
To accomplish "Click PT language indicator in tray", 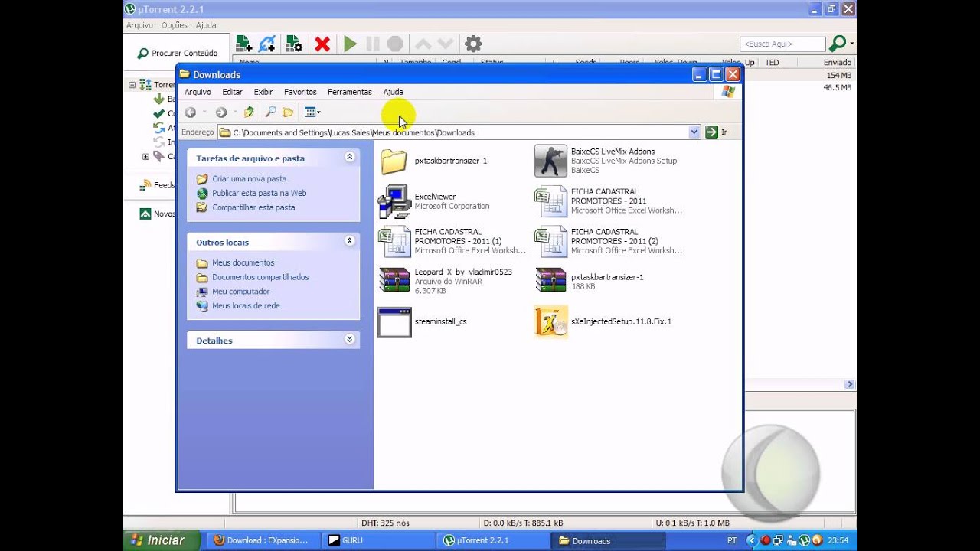I will pos(732,540).
